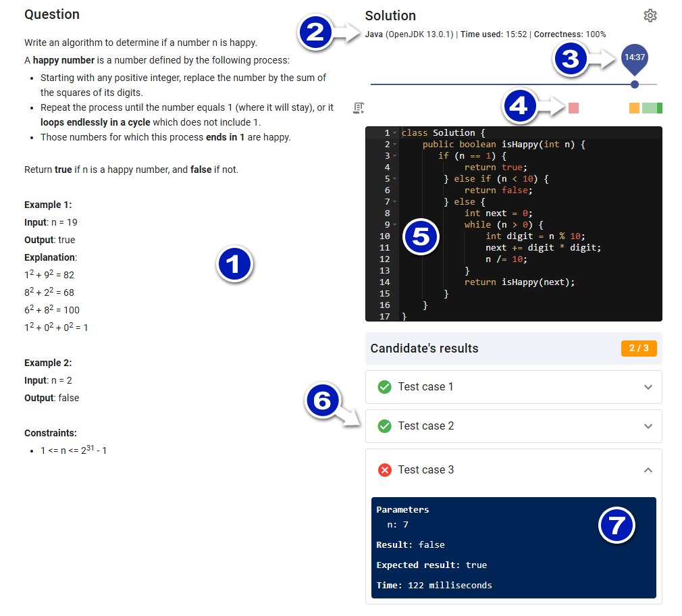Viewport: 682px width, 616px height.
Task: Open Test case 3 header row
Action: coord(513,469)
